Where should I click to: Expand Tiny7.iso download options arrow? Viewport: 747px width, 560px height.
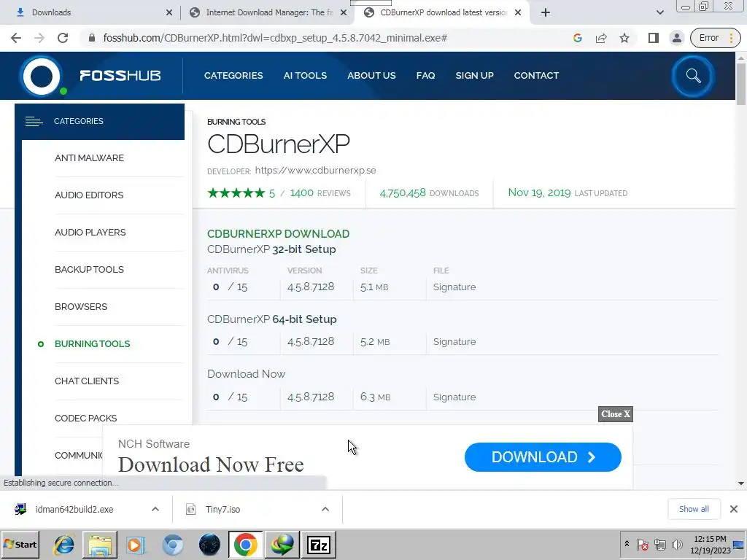(x=325, y=509)
